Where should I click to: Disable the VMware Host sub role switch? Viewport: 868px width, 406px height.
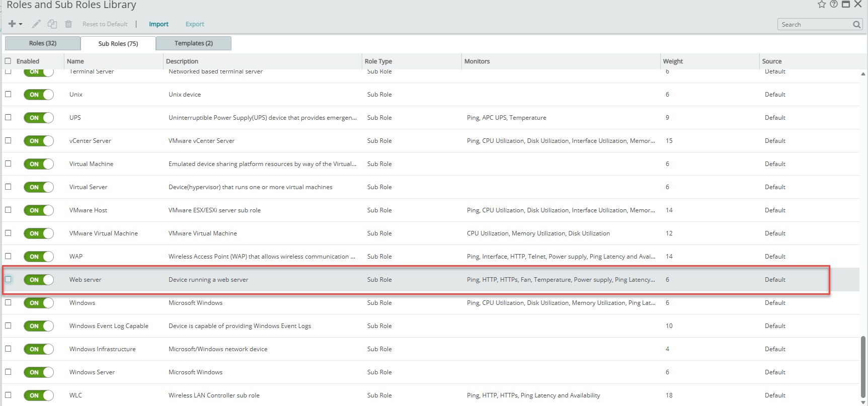(39, 210)
